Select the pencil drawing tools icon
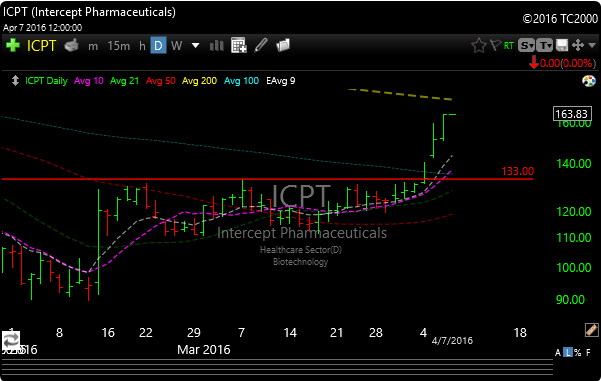 pyautogui.click(x=261, y=45)
